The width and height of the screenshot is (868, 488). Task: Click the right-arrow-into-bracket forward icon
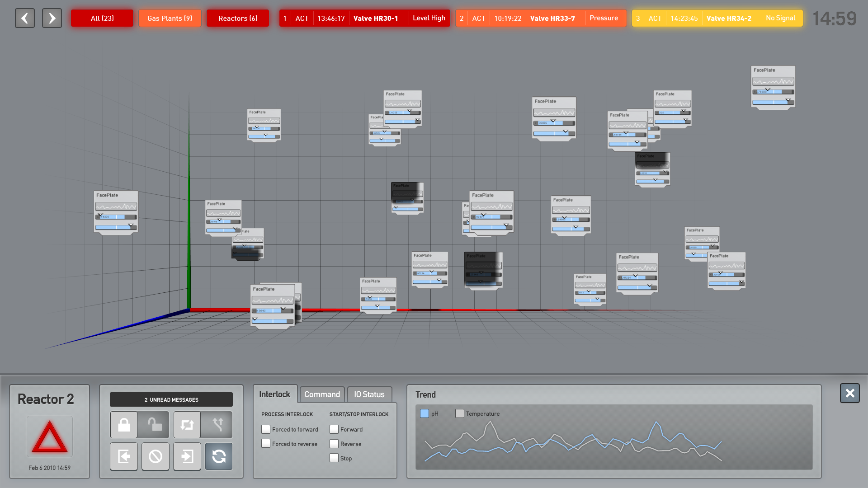coord(187,456)
